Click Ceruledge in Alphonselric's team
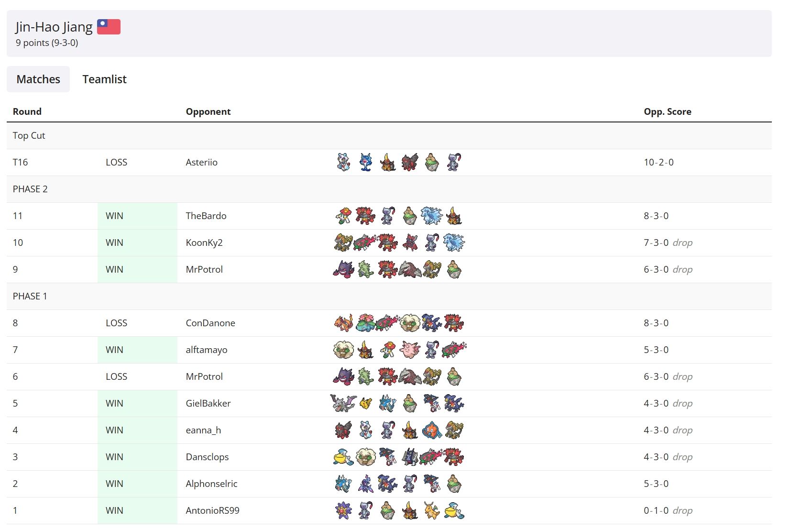Screen dimensions: 812x530 point(365,484)
